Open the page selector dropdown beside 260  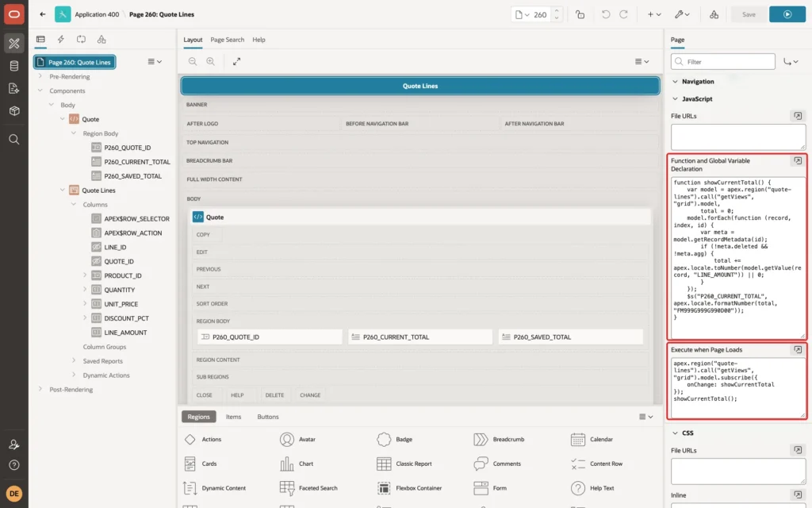tap(522, 14)
